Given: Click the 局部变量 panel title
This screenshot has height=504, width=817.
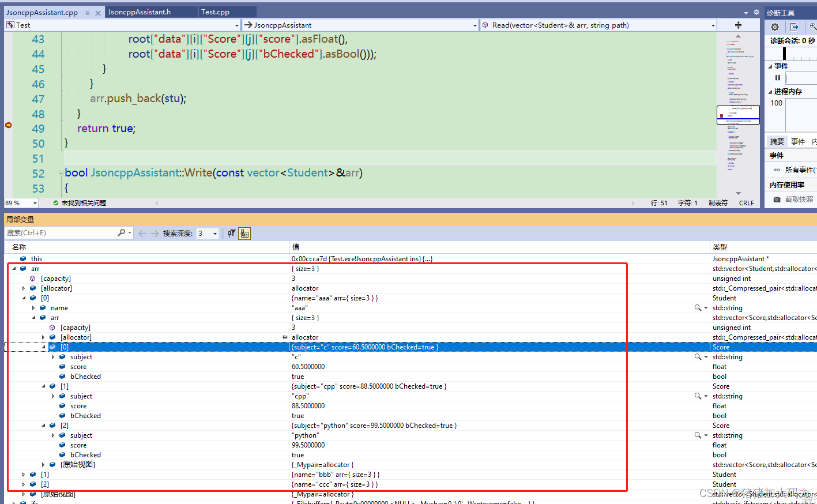Looking at the screenshot, I should click(x=20, y=220).
